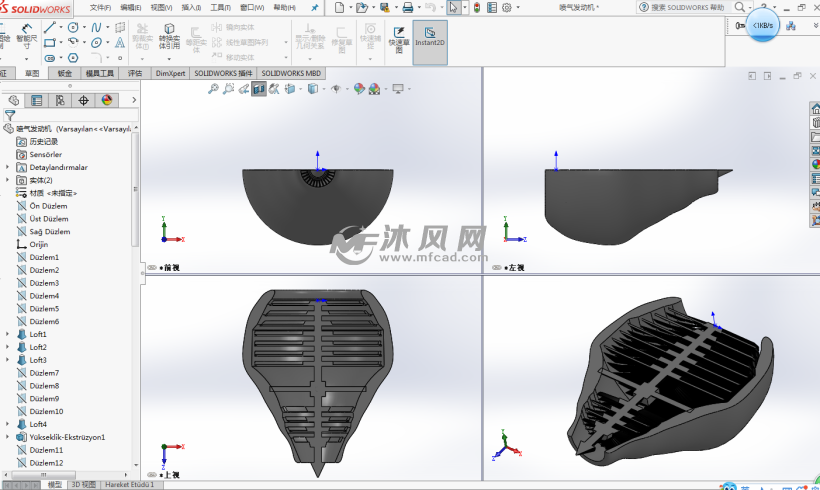Expand the Yükseklik-Ekstrüzyon1 feature
This screenshot has height=490, width=820.
[x=7, y=437]
